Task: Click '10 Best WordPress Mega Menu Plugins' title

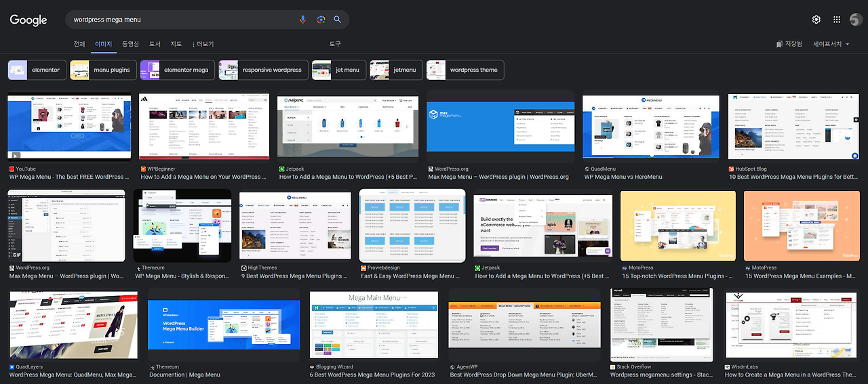Action: click(793, 177)
